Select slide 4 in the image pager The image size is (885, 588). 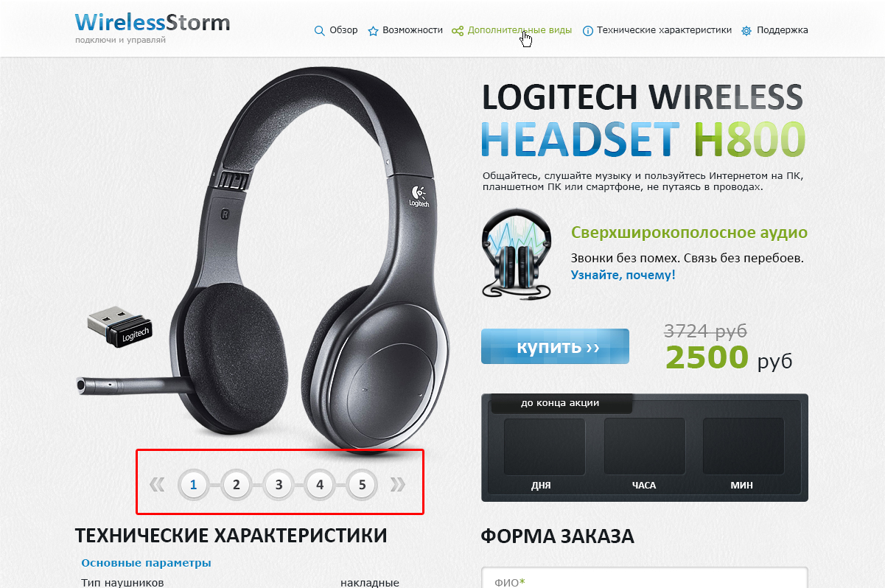320,484
